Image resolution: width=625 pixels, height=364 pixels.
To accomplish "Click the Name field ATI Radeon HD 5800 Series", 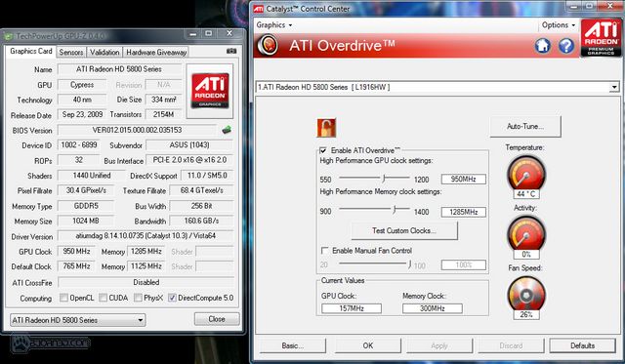I will (x=119, y=69).
